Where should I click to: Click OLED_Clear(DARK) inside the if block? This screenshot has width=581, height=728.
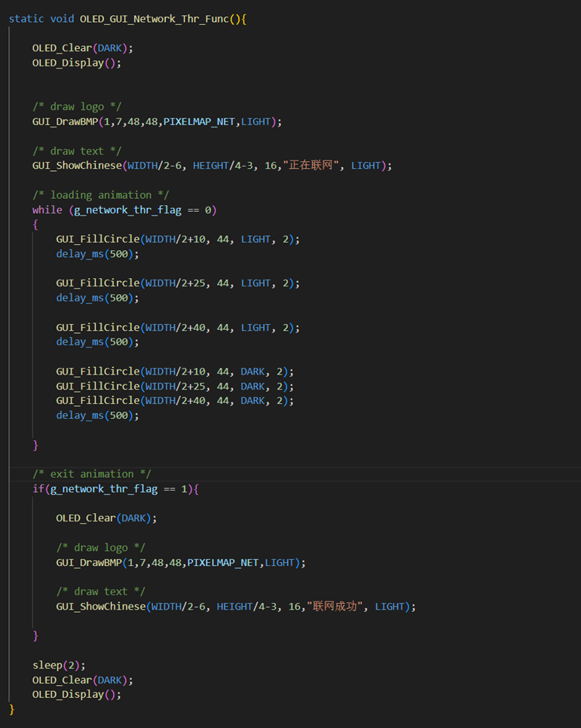coord(106,518)
